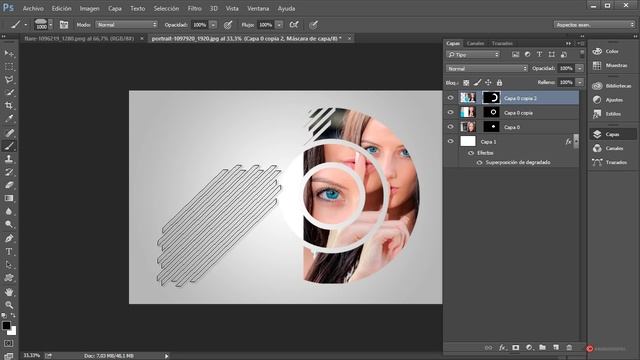Hide the Capa 1 layer
640x360 pixels.
(x=451, y=141)
